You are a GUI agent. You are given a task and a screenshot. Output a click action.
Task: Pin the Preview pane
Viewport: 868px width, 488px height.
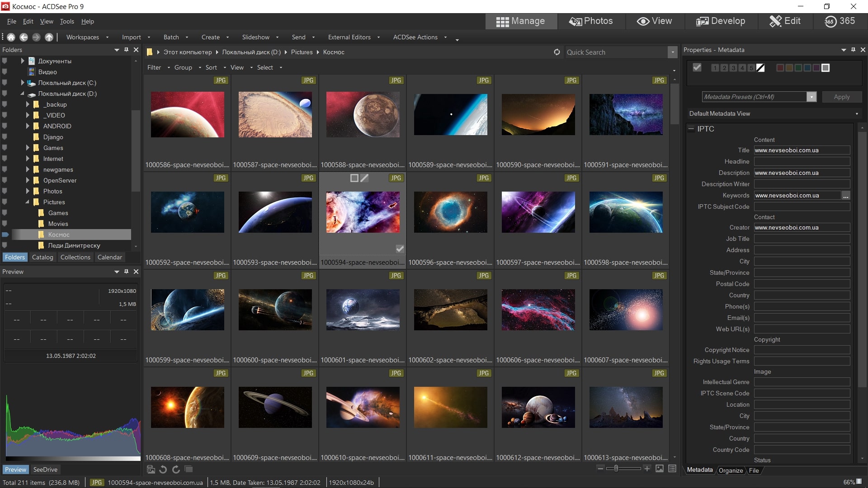coord(126,272)
